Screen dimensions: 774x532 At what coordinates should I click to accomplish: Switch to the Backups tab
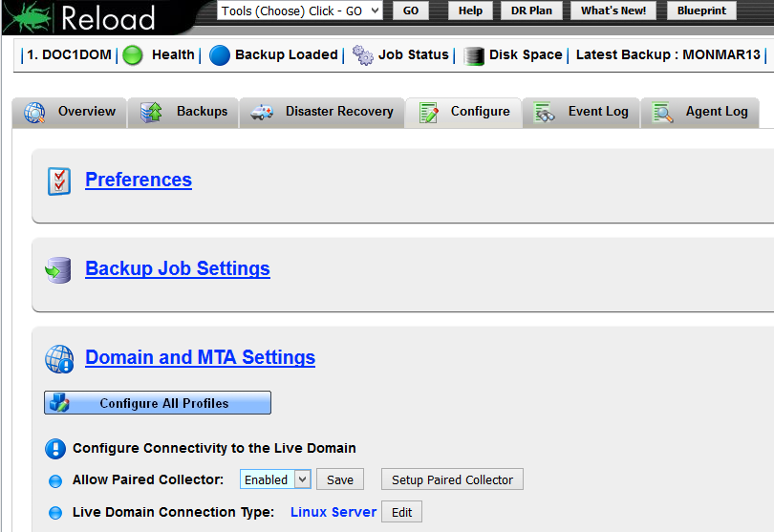[x=183, y=112]
